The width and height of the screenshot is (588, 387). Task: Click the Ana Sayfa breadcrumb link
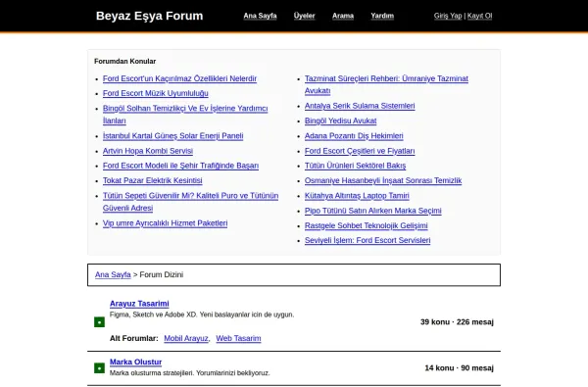tap(113, 275)
